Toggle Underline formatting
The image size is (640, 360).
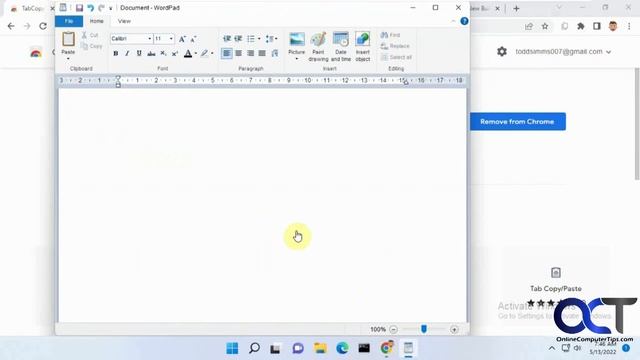(x=139, y=53)
